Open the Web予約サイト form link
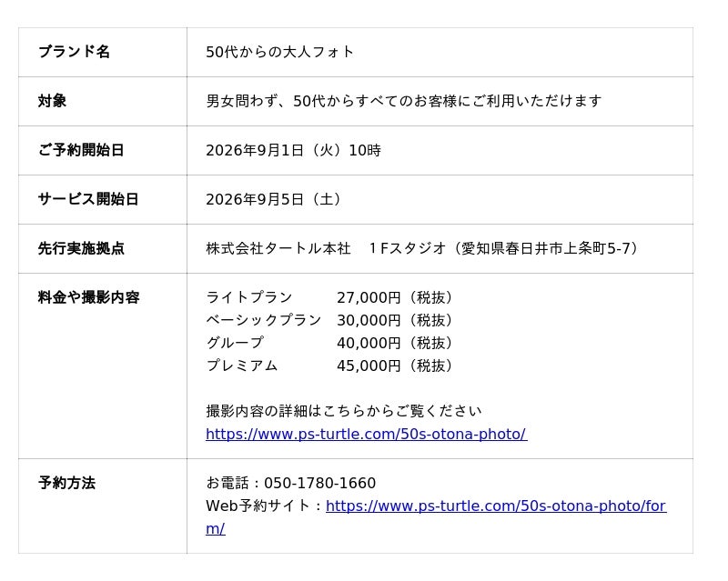728x581 pixels. tap(496, 506)
